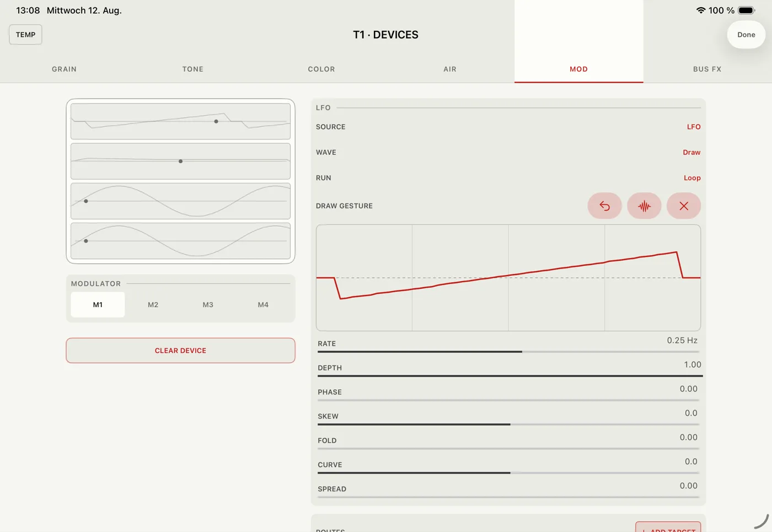This screenshot has height=532, width=772.
Task: Change the WAVE value Draw
Action: coord(691,152)
